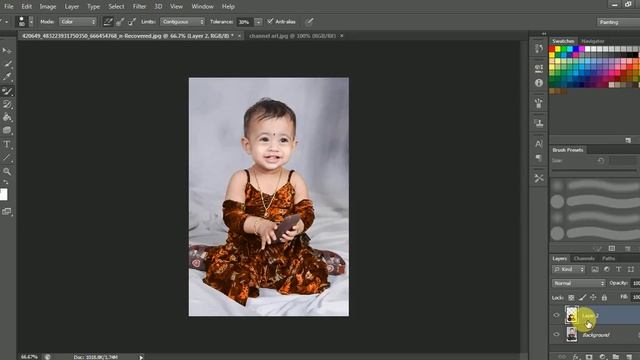640x360 pixels.
Task: Select the Paint Bucket tool
Action: tap(7, 118)
